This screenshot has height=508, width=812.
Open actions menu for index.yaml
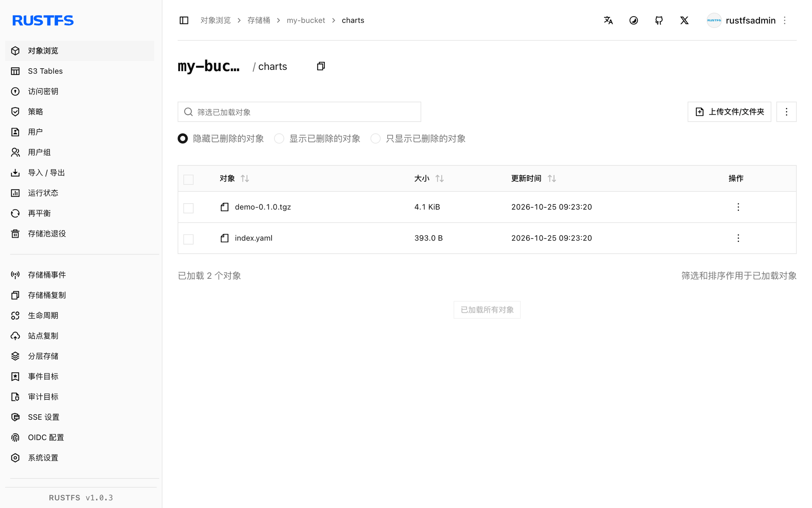click(x=738, y=238)
